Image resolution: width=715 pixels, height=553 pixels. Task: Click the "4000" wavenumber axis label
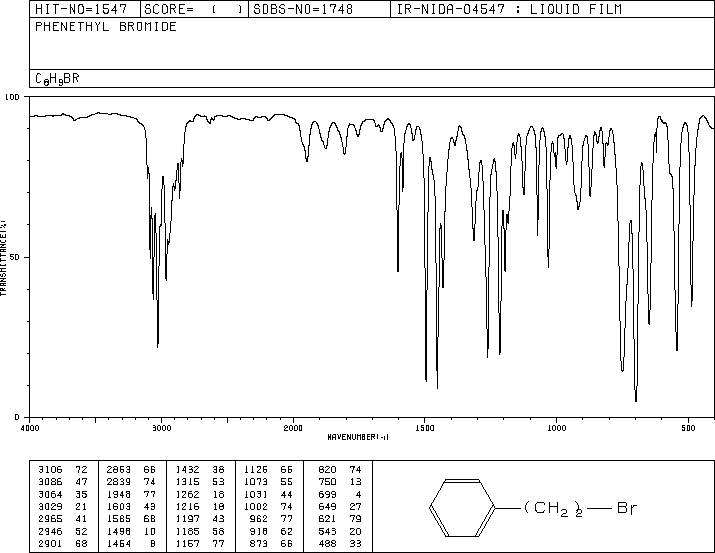[x=30, y=428]
